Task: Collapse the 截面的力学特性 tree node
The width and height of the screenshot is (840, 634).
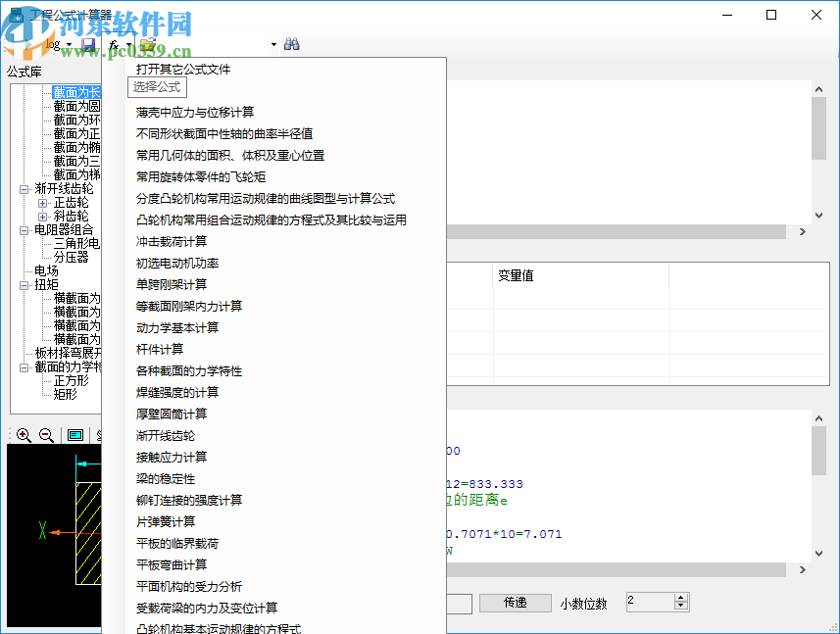Action: (24, 367)
